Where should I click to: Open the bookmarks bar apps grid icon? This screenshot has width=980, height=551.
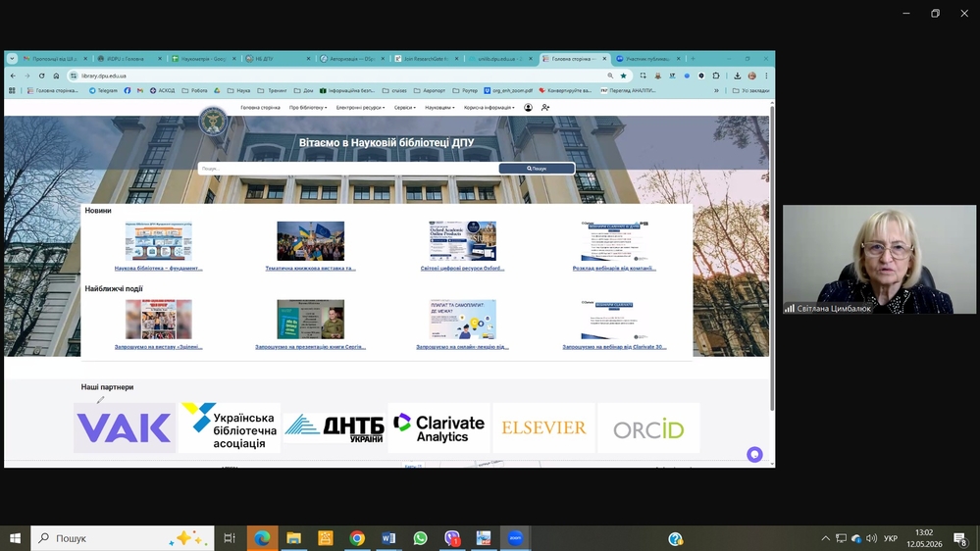click(x=12, y=90)
